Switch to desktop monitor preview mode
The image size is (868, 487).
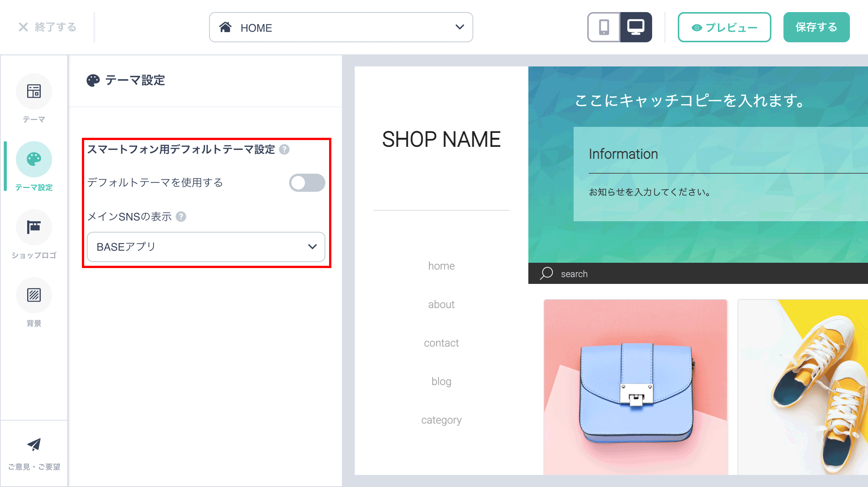pyautogui.click(x=636, y=27)
